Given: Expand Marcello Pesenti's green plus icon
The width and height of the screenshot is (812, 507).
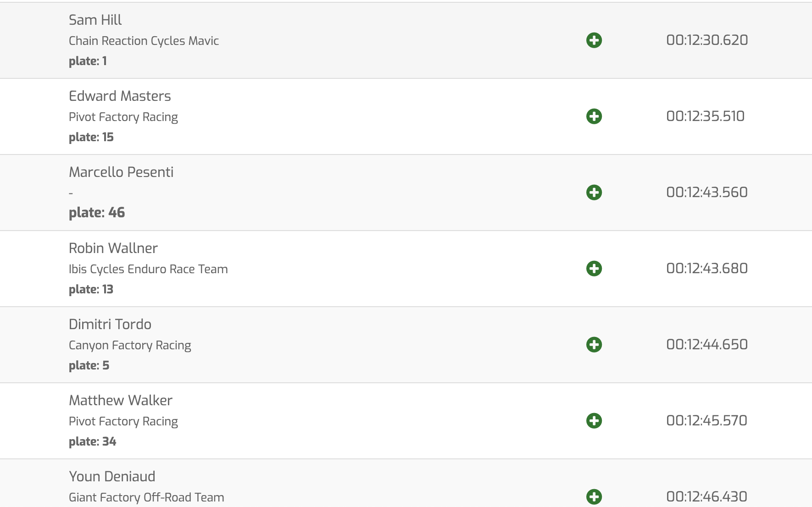Looking at the screenshot, I should pyautogui.click(x=594, y=193).
